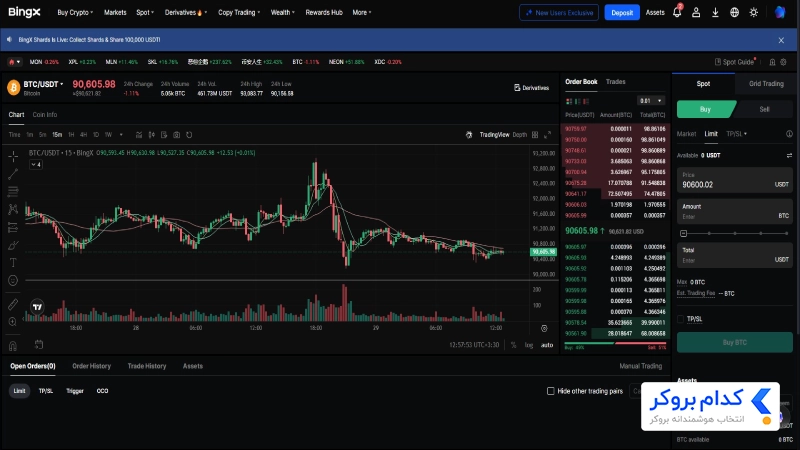Collapse the indicator legend chevron

click(36, 164)
